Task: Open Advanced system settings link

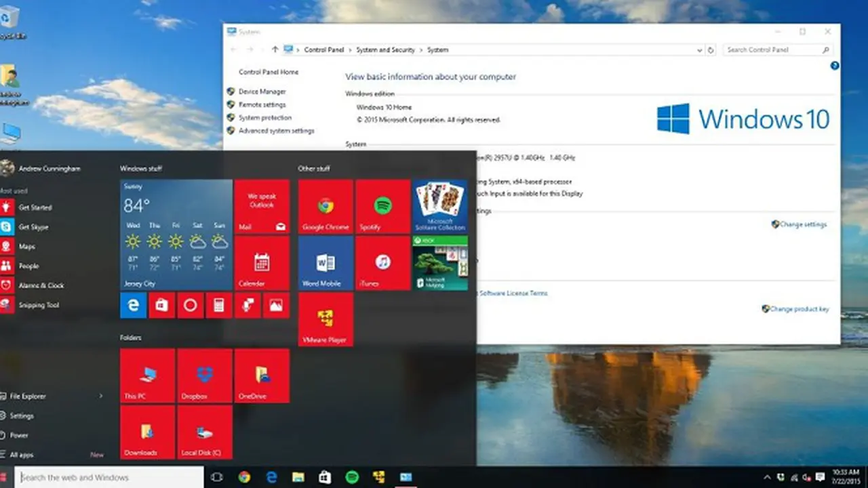Action: [276, 130]
